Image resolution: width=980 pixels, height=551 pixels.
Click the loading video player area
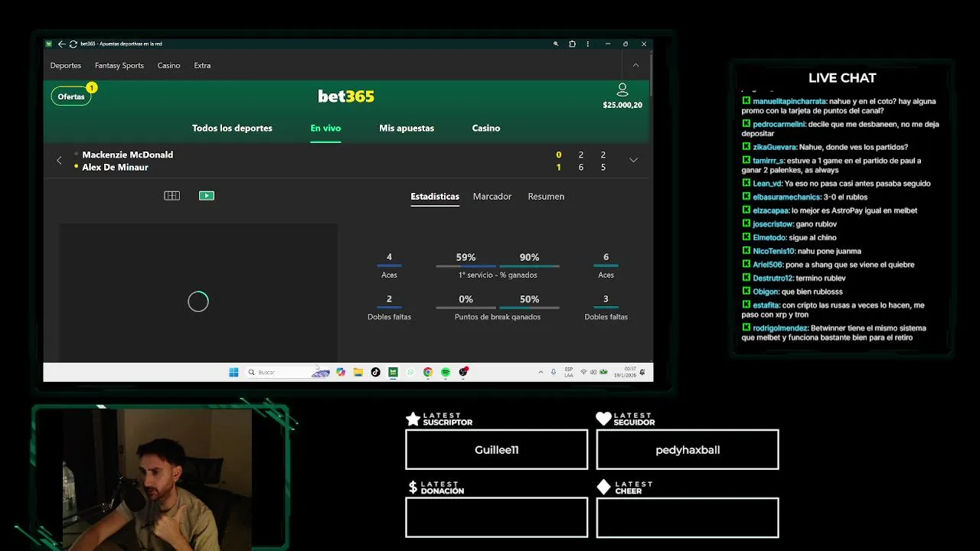click(198, 292)
